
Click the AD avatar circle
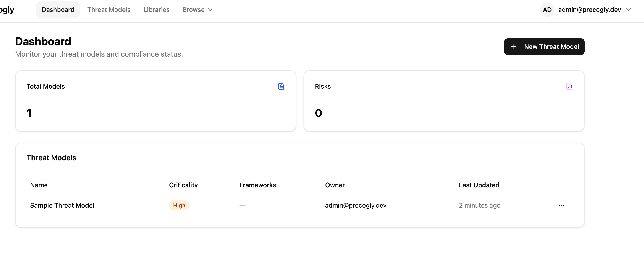[x=547, y=10]
